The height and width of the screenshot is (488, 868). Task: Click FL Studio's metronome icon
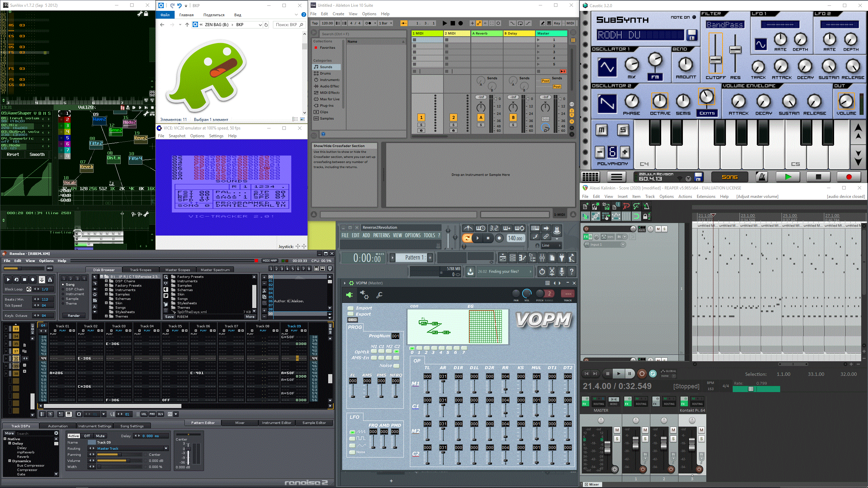point(468,228)
